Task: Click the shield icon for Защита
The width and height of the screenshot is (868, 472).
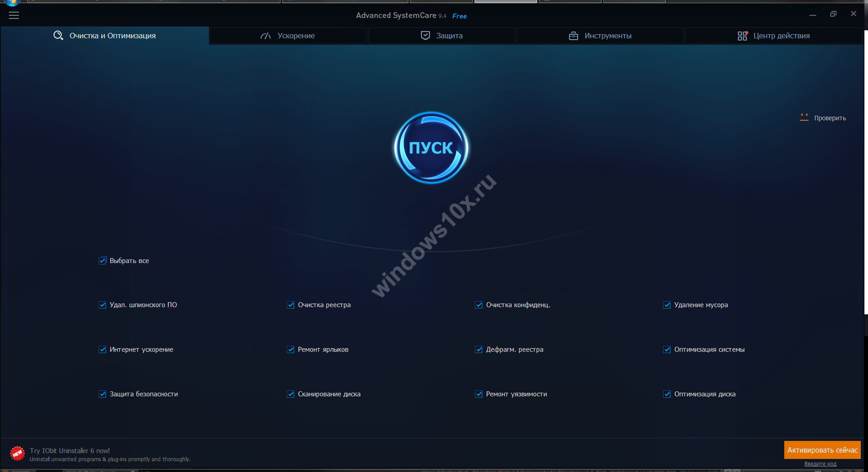Action: pyautogui.click(x=425, y=36)
